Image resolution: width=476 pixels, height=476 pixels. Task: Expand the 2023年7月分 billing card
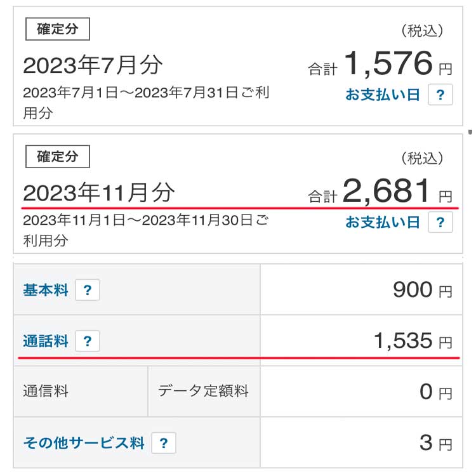click(x=238, y=66)
